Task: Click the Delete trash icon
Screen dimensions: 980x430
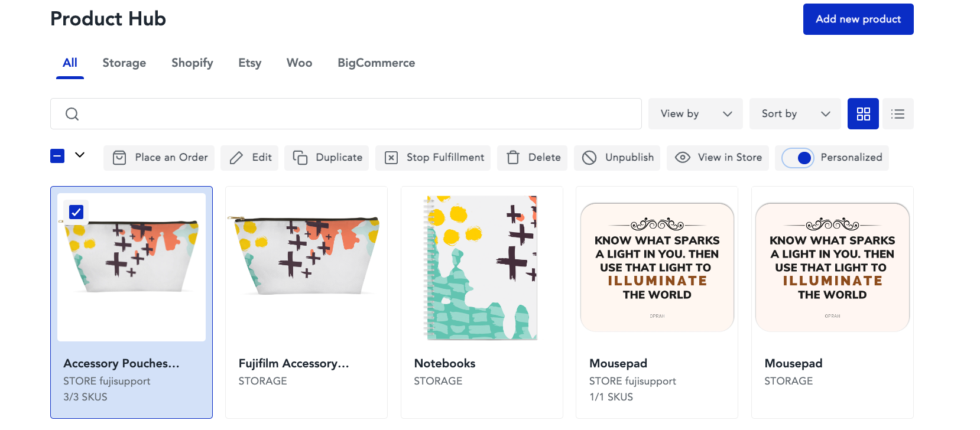Action: [x=513, y=158]
